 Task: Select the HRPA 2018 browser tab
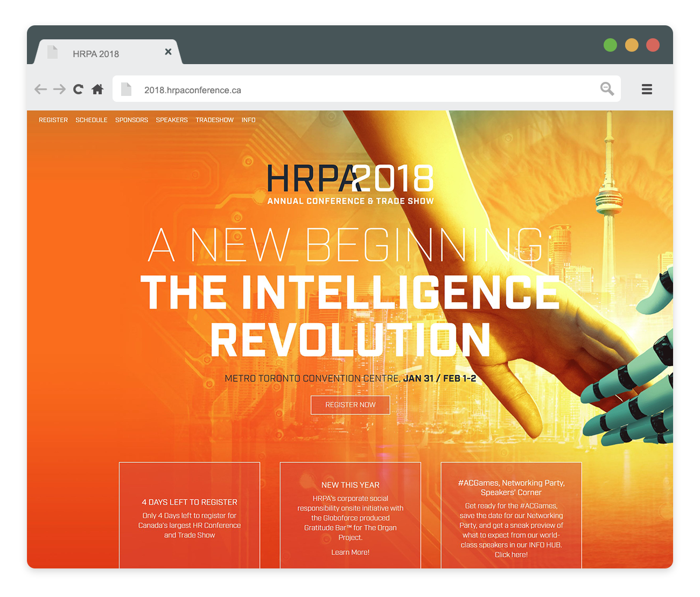[108, 53]
